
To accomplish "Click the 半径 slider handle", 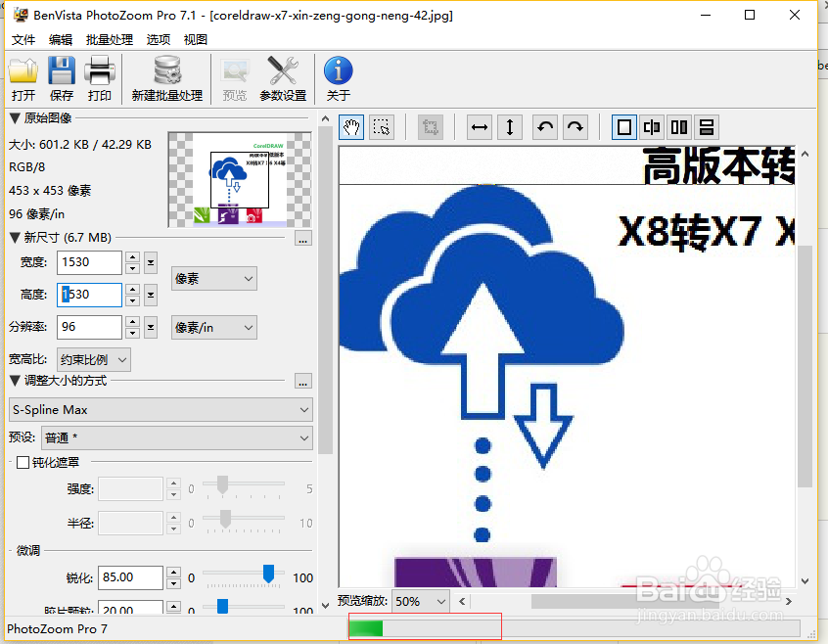I will (225, 519).
